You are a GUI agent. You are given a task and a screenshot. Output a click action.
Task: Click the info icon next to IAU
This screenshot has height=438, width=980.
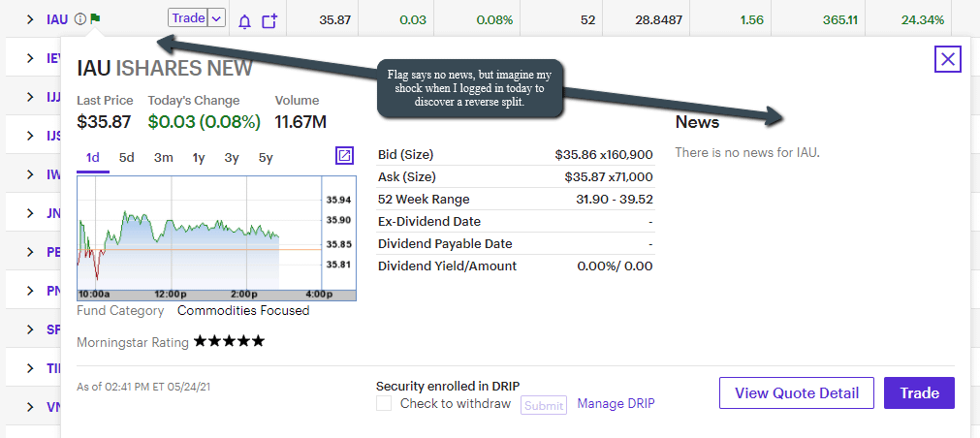point(79,19)
